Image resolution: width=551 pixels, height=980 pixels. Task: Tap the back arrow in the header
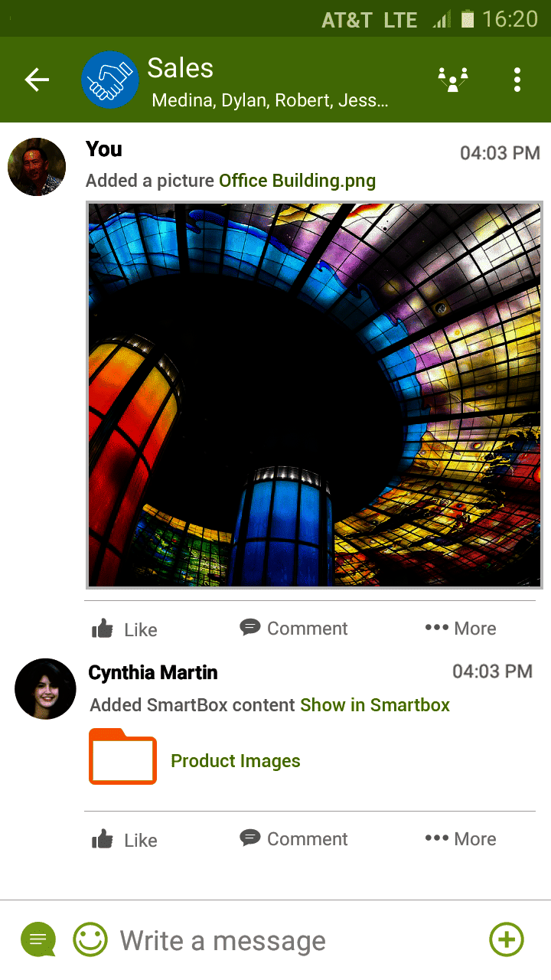point(37,80)
